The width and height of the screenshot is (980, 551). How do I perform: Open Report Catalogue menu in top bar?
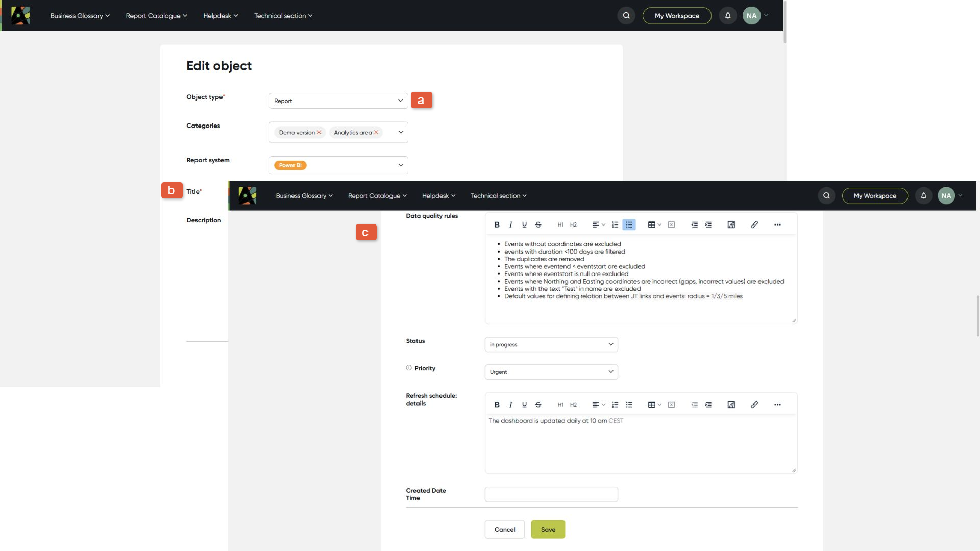point(156,16)
